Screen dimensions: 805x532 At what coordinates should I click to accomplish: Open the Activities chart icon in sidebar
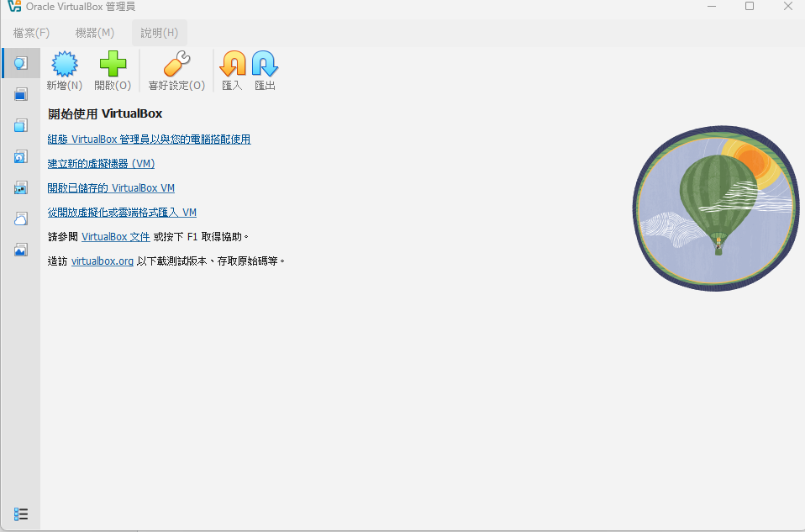tap(20, 250)
